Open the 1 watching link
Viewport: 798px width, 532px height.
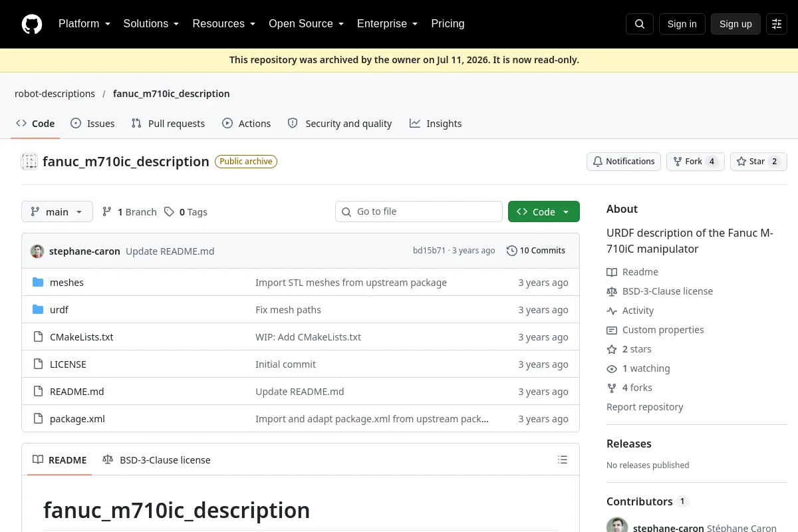[x=638, y=368]
